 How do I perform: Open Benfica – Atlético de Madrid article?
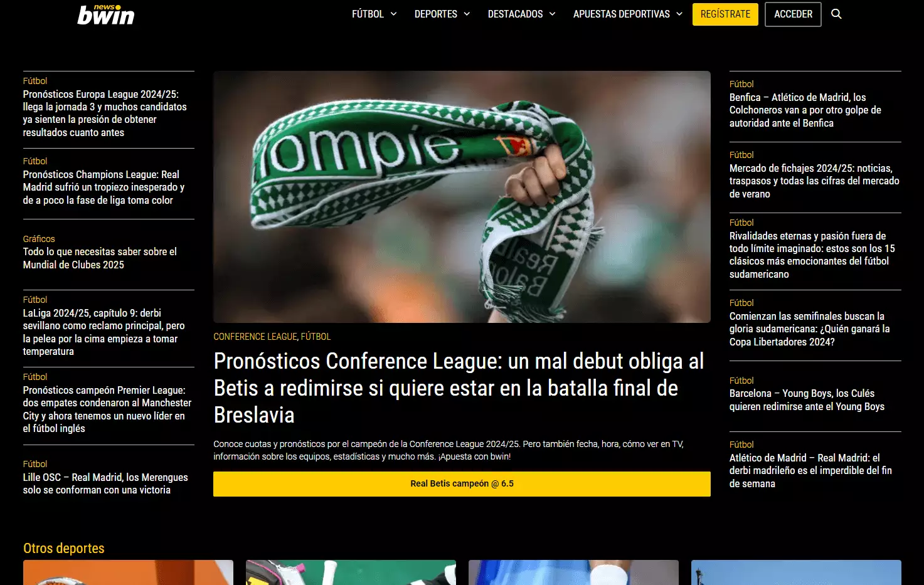click(x=805, y=110)
